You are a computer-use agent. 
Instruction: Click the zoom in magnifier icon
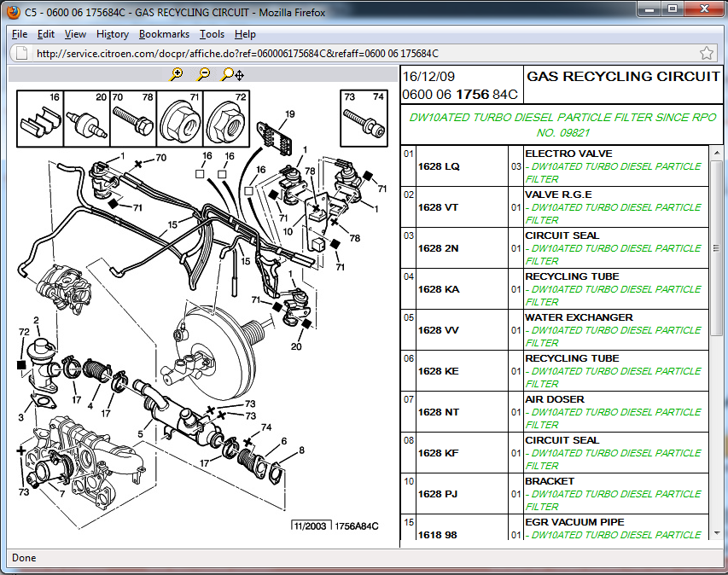(177, 74)
